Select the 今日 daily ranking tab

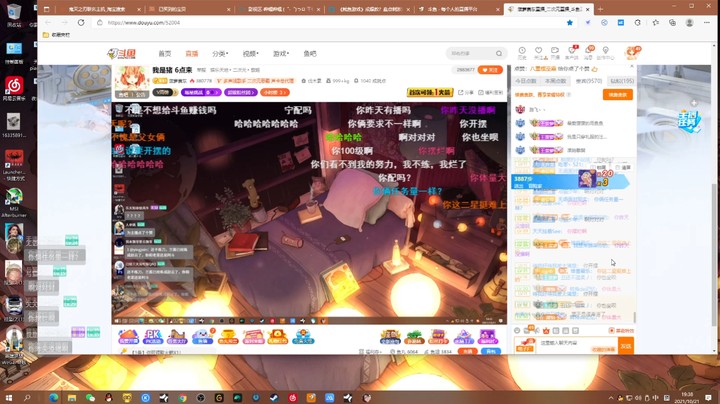click(x=526, y=81)
